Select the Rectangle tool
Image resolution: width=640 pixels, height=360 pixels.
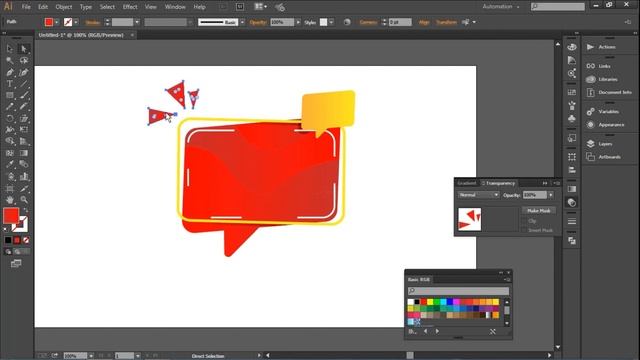[x=10, y=96]
